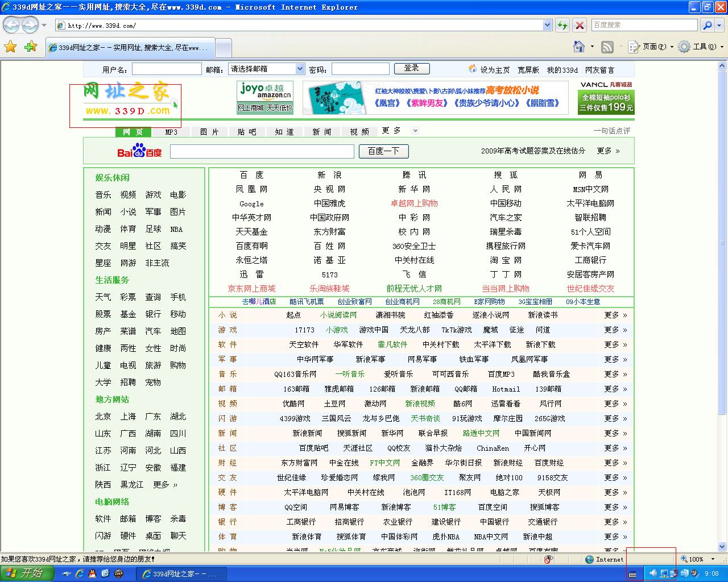728x582 pixels.
Task: Open the Favorites Center star icon
Action: [10, 47]
